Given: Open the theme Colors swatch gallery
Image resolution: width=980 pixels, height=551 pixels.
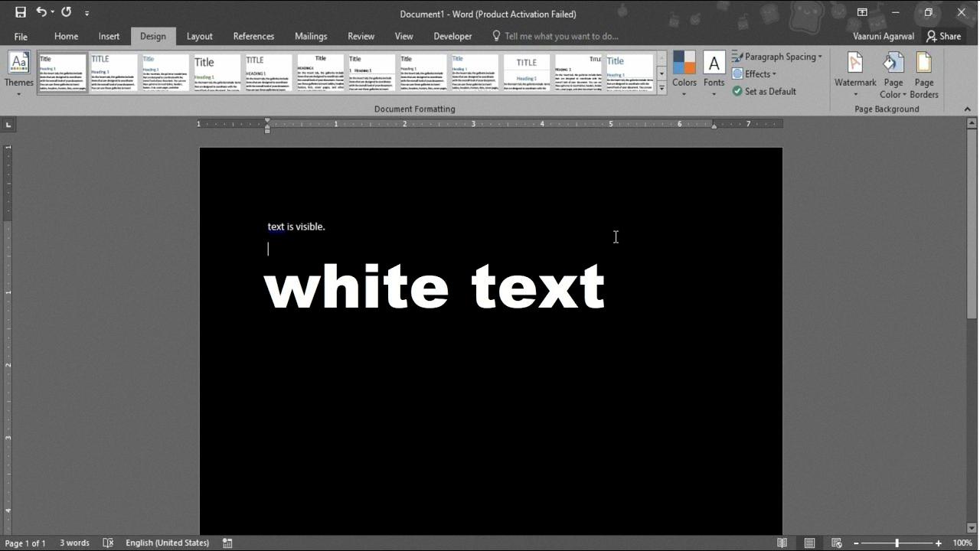Looking at the screenshot, I should click(x=684, y=75).
